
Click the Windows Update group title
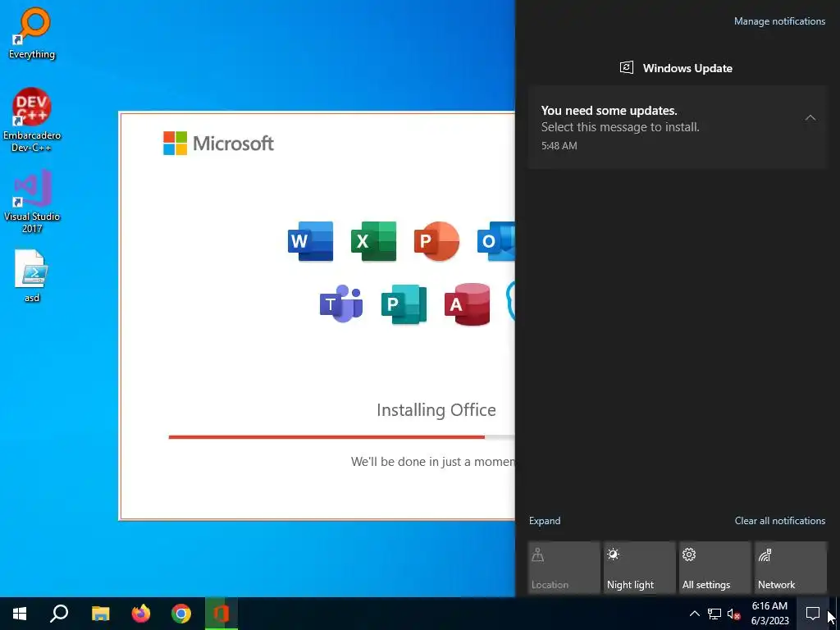point(687,68)
